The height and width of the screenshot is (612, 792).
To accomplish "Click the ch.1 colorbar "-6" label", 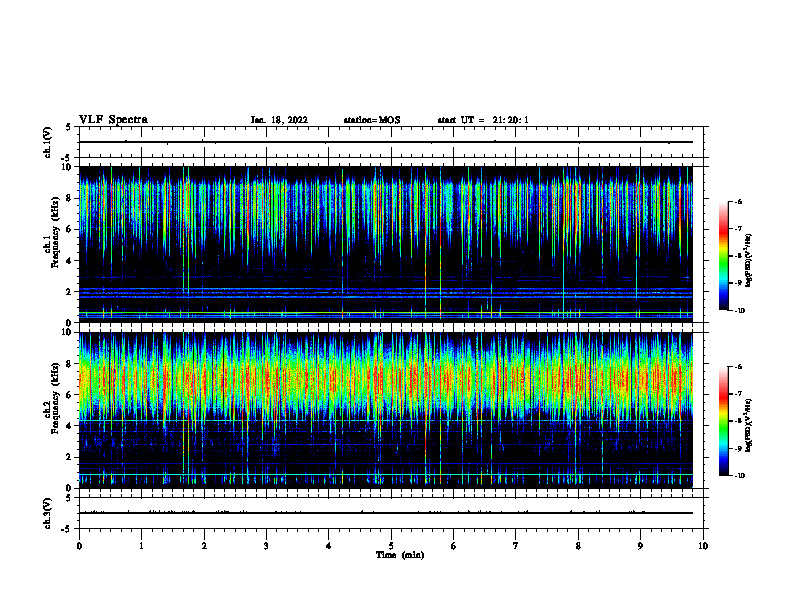I will [x=737, y=201].
